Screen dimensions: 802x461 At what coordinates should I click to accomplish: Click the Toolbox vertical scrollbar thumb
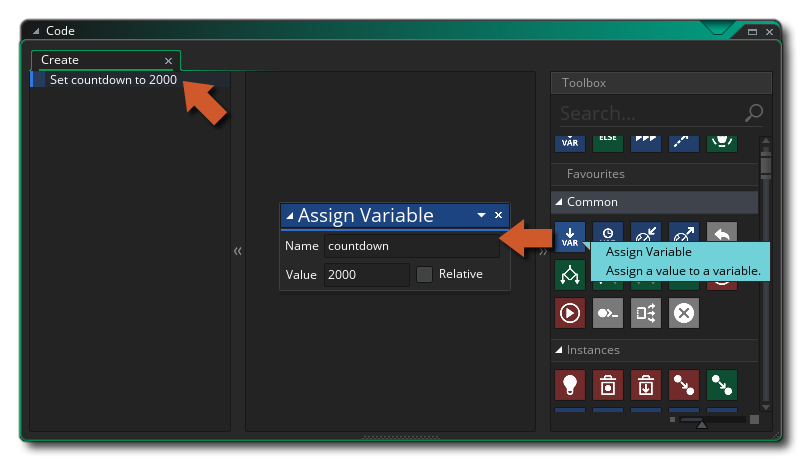[x=766, y=163]
